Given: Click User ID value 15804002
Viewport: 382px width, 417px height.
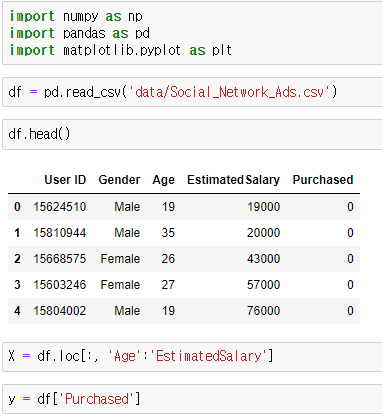Looking at the screenshot, I should coord(60,311).
